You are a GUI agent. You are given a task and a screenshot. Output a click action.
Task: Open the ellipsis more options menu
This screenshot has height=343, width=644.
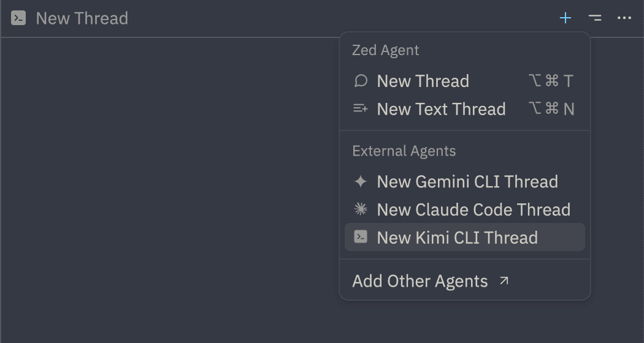(x=624, y=18)
